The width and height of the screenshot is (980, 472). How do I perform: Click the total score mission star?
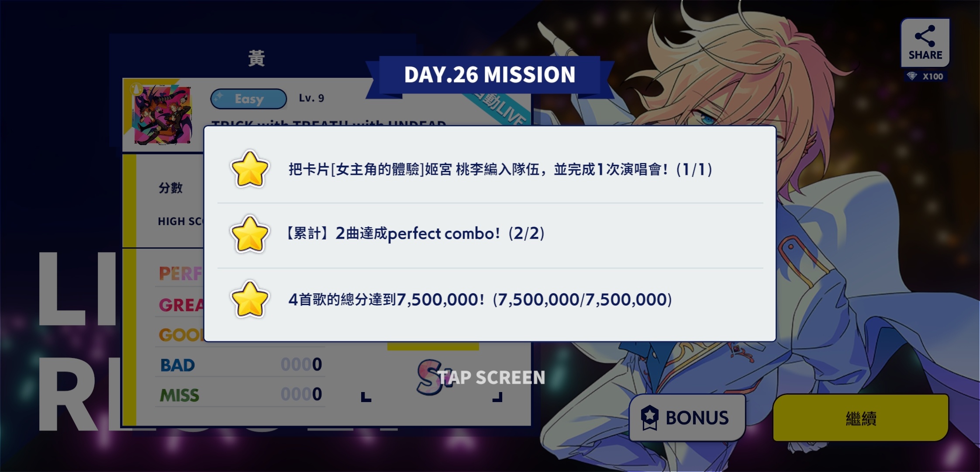click(249, 299)
